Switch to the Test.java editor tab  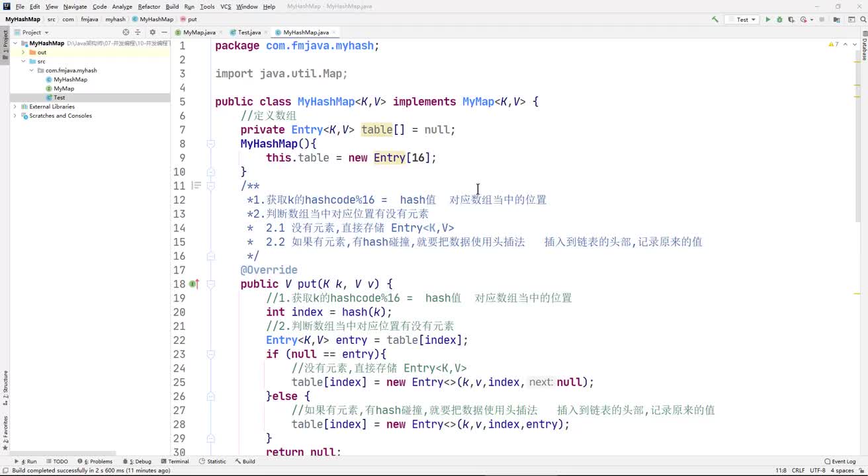click(249, 32)
